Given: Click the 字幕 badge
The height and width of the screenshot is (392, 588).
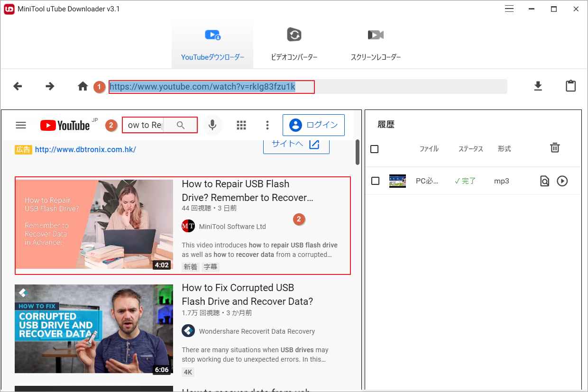Looking at the screenshot, I should coord(211,267).
